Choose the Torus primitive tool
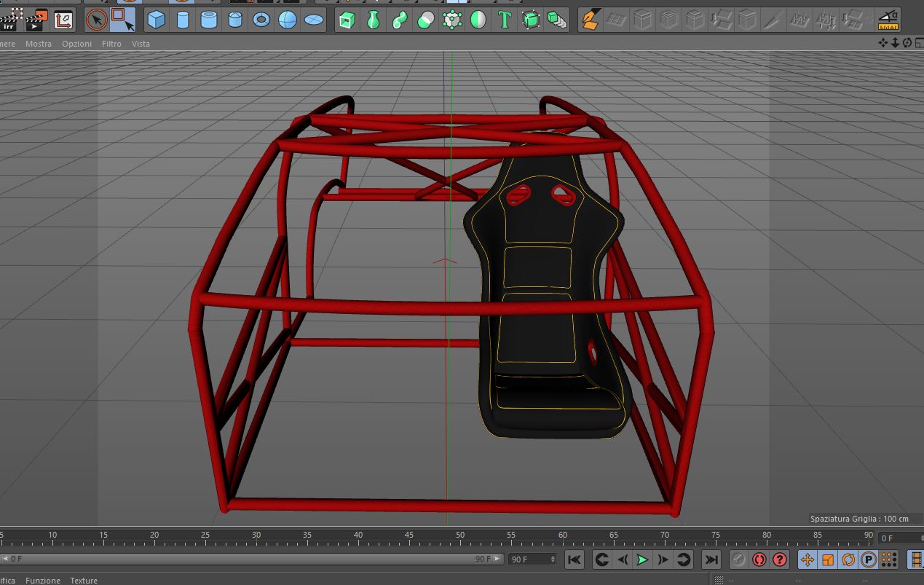This screenshot has width=924, height=585. pyautogui.click(x=261, y=20)
